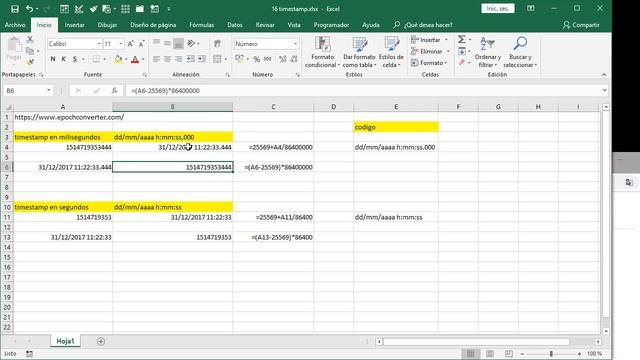
Task: Click the ¿Qué desea hacer? search box
Action: click(x=423, y=25)
